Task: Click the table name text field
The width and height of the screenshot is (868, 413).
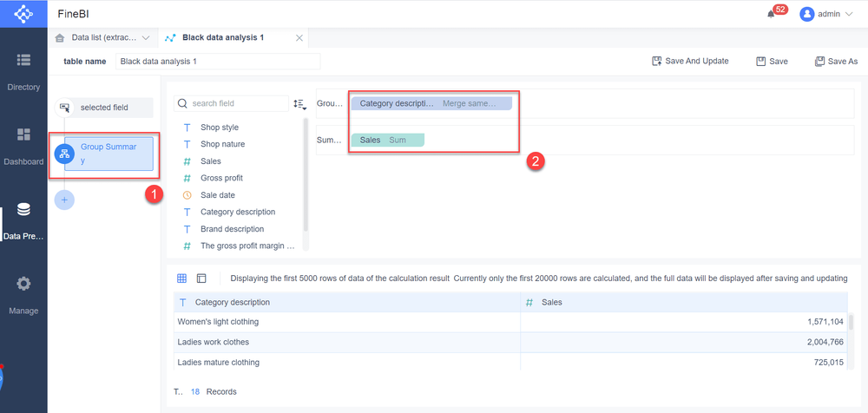Action: (218, 62)
